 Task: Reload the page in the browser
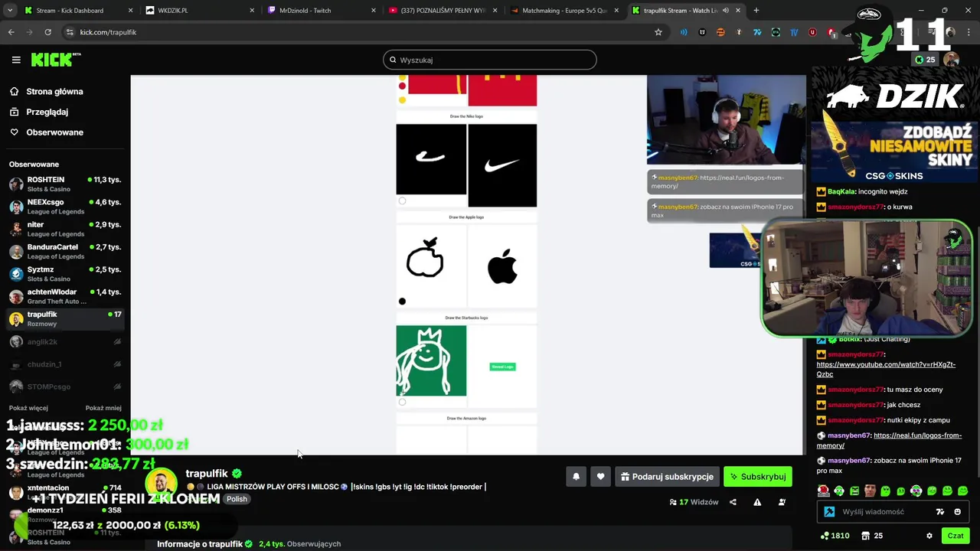click(47, 32)
